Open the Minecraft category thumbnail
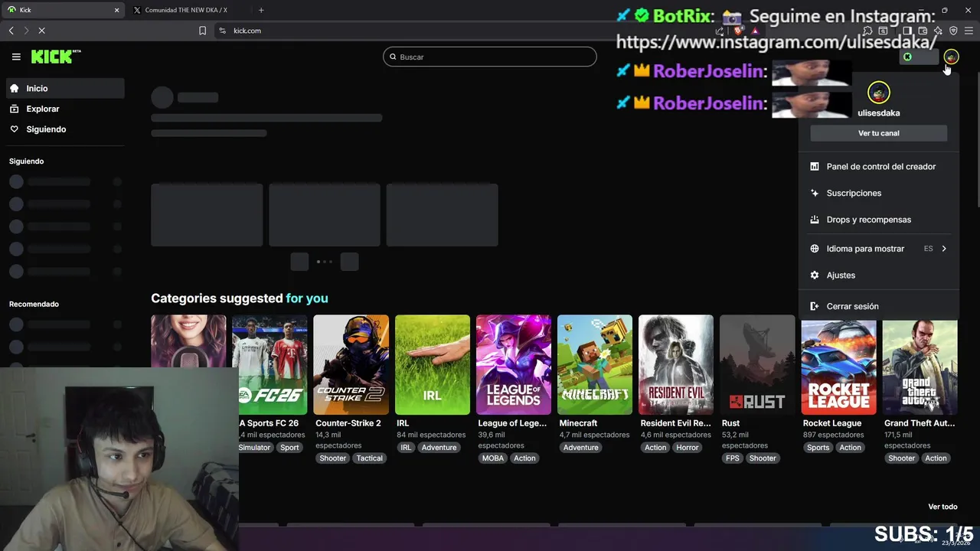This screenshot has width=980, height=551. tap(595, 365)
